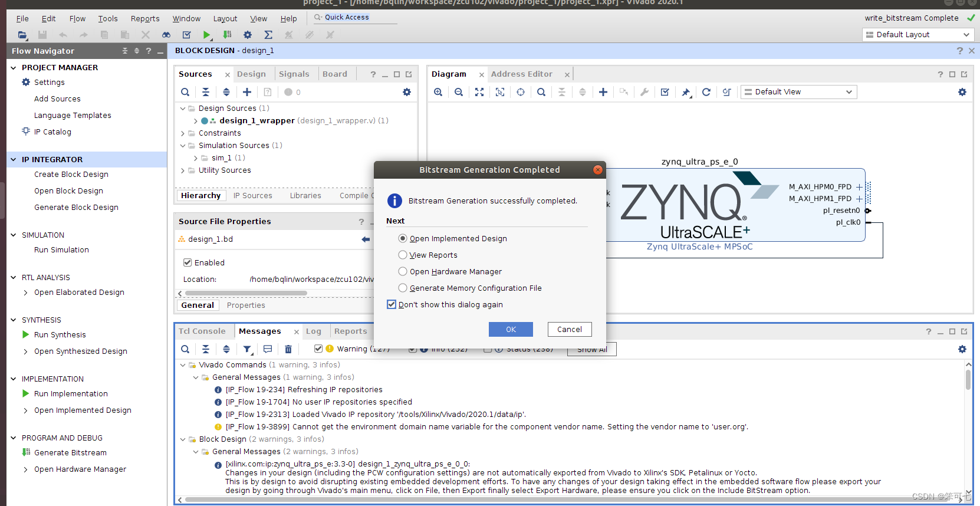
Task: Collapse the PROJECT MANAGER section
Action: click(x=14, y=67)
